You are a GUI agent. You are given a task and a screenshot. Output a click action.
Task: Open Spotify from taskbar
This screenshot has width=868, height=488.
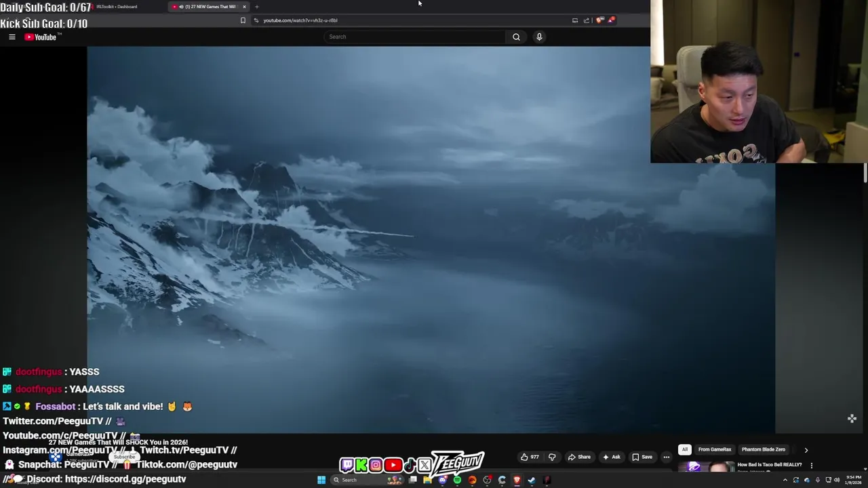click(458, 480)
